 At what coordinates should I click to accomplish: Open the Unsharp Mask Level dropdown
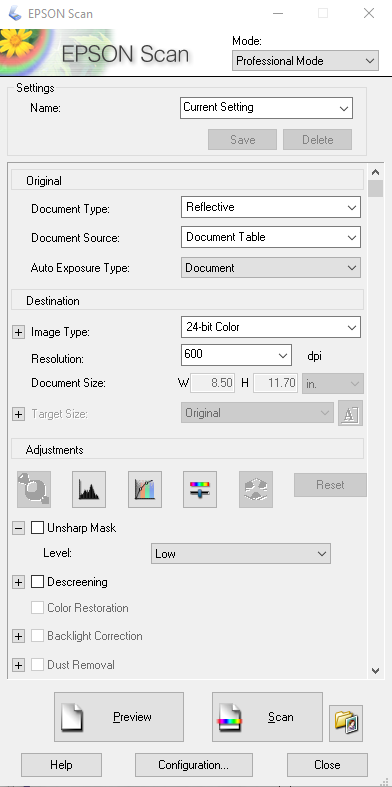click(240, 554)
